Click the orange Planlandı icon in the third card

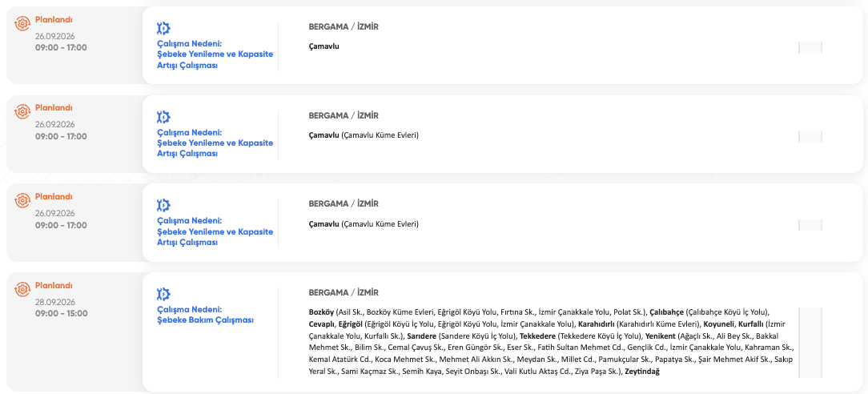pos(22,199)
